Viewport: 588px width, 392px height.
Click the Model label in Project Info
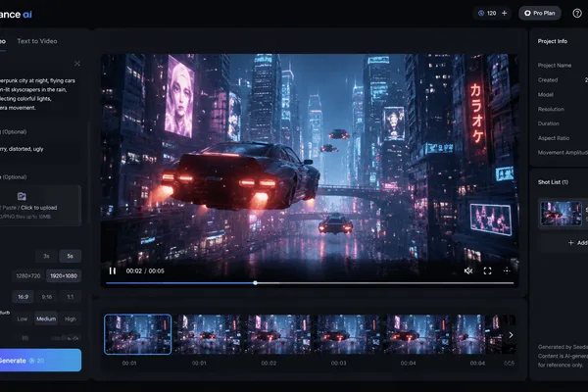click(x=546, y=94)
